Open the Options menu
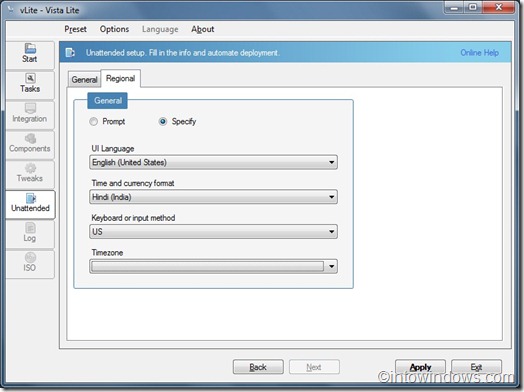 (114, 29)
